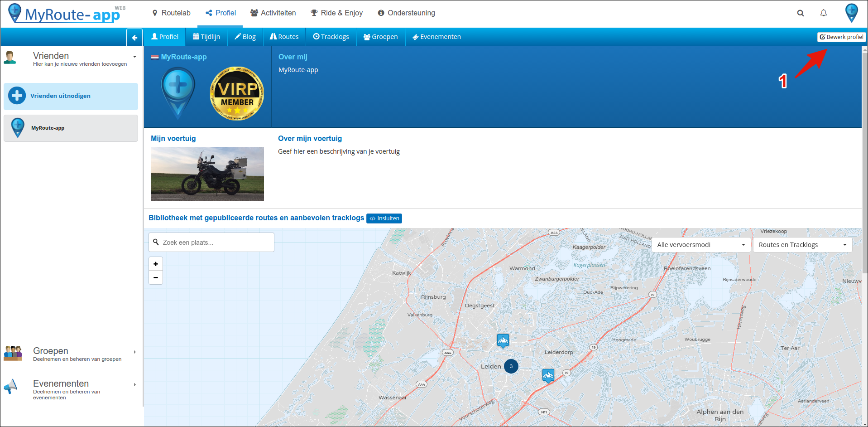Screen dimensions: 868x427
Task: Switch to the Tracklogs tab
Action: click(x=331, y=37)
